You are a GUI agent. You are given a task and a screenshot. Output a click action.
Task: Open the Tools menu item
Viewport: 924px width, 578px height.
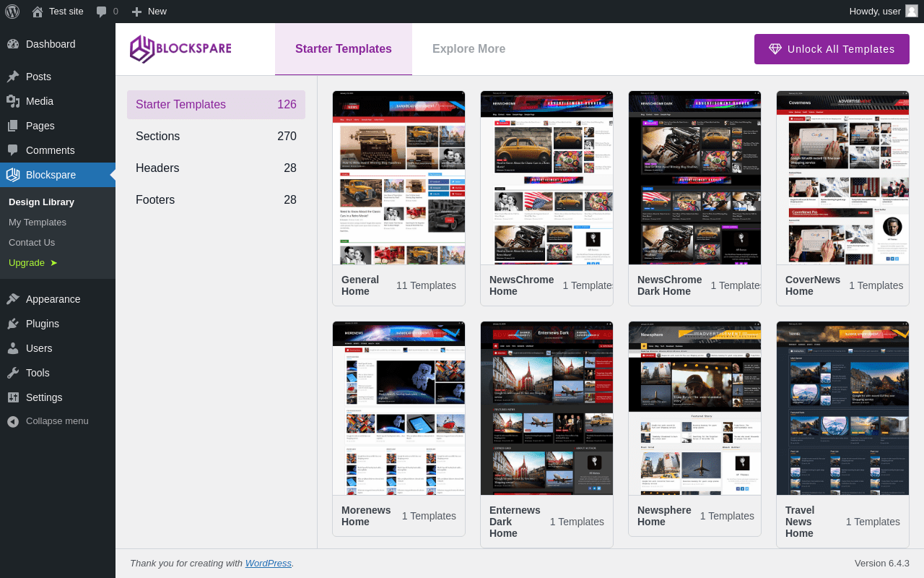(x=38, y=373)
